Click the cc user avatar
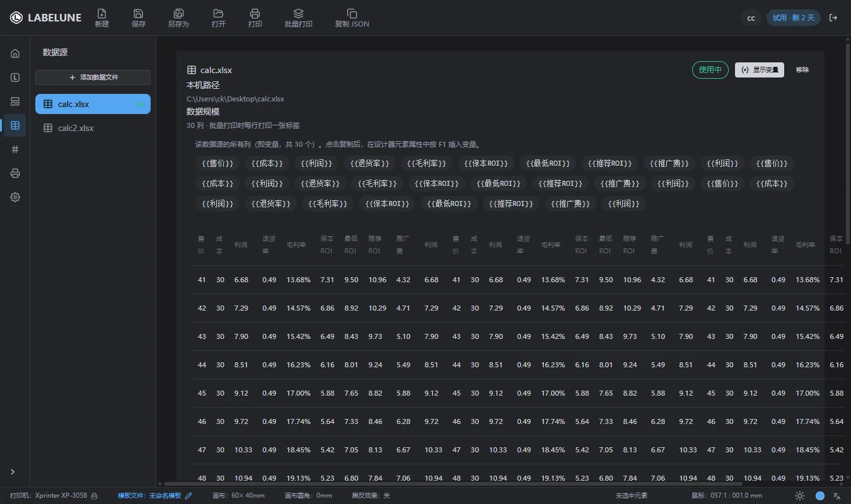Image resolution: width=851 pixels, height=504 pixels. [751, 18]
